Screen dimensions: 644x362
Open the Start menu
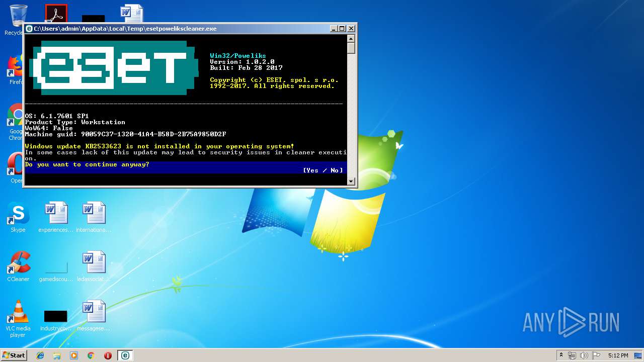coord(14,355)
